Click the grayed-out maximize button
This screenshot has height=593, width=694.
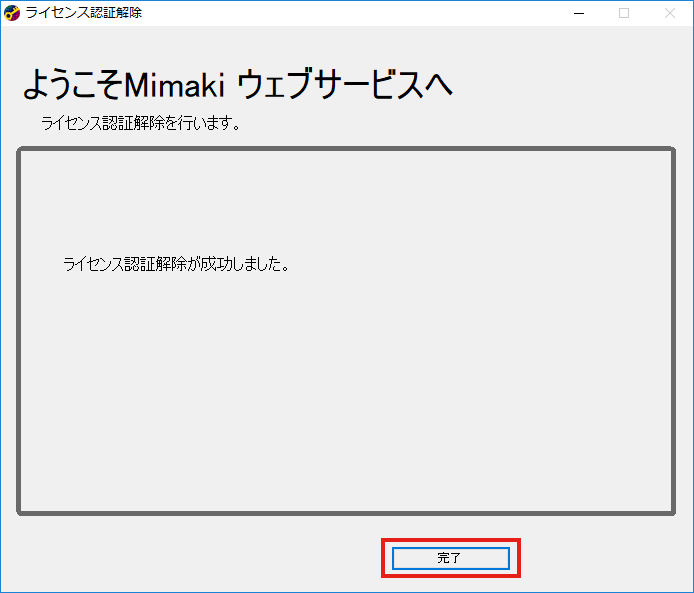(x=624, y=13)
